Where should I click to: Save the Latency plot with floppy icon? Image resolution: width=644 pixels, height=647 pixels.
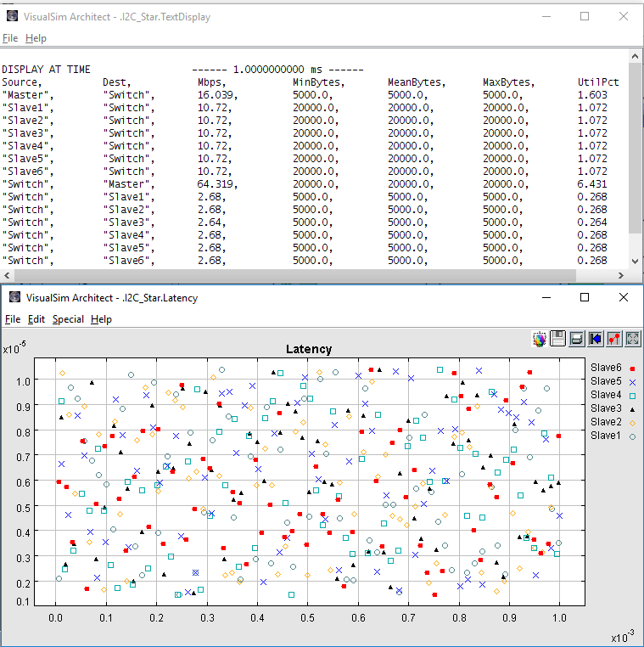(x=557, y=339)
